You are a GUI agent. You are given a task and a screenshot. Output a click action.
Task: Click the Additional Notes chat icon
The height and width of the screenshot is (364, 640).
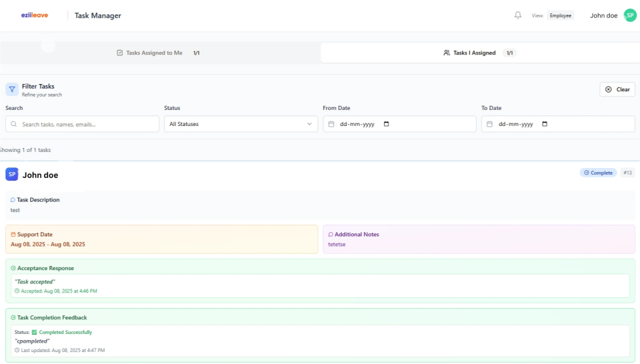point(331,235)
